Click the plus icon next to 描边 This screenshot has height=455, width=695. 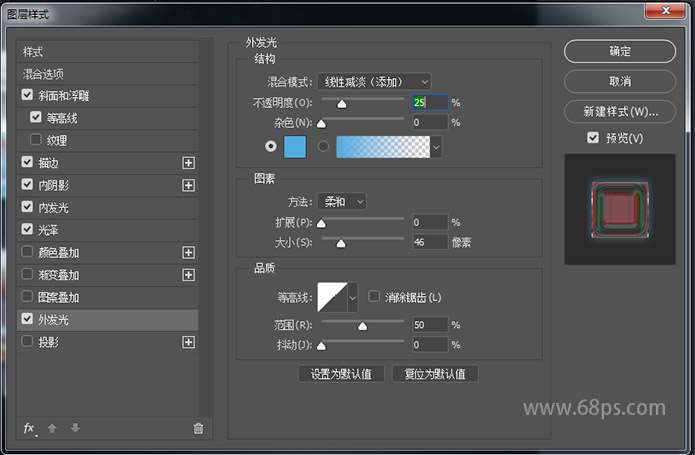pos(187,162)
